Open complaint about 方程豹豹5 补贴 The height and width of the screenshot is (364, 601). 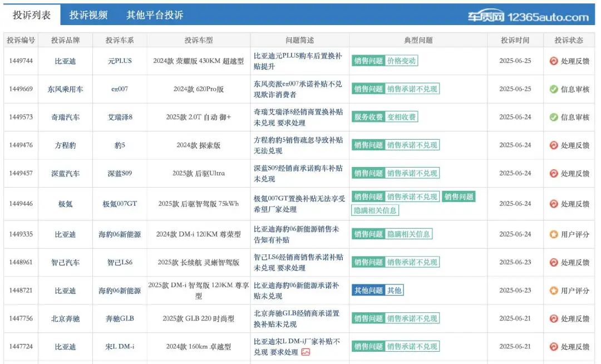(298, 145)
